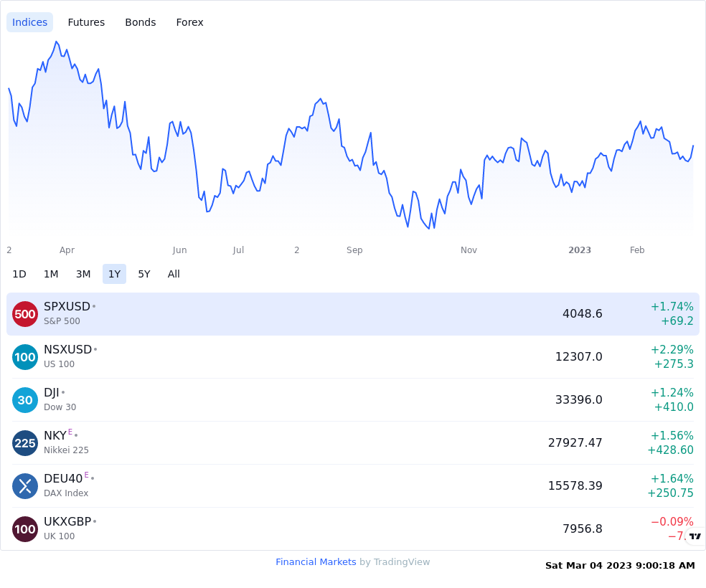Select the UKXGBP symbol name
Viewport: 706px width, 588px height.
pyautogui.click(x=67, y=521)
